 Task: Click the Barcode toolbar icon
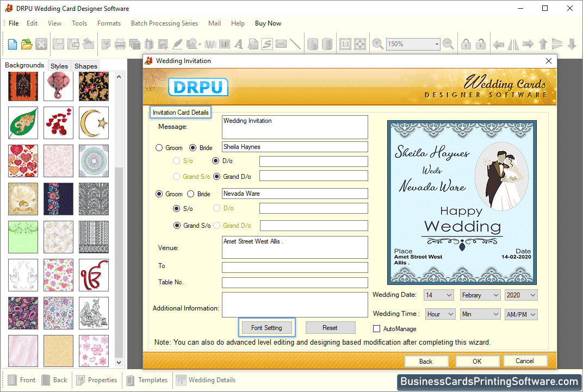pyautogui.click(x=225, y=44)
